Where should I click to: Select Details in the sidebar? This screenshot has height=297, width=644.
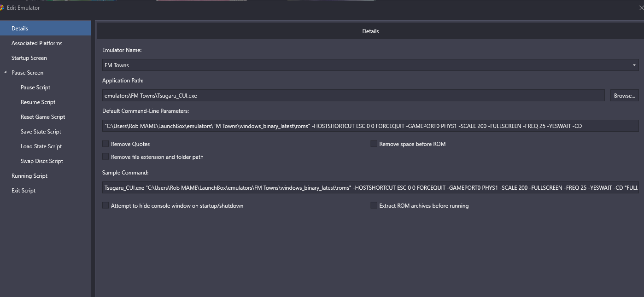pyautogui.click(x=46, y=28)
